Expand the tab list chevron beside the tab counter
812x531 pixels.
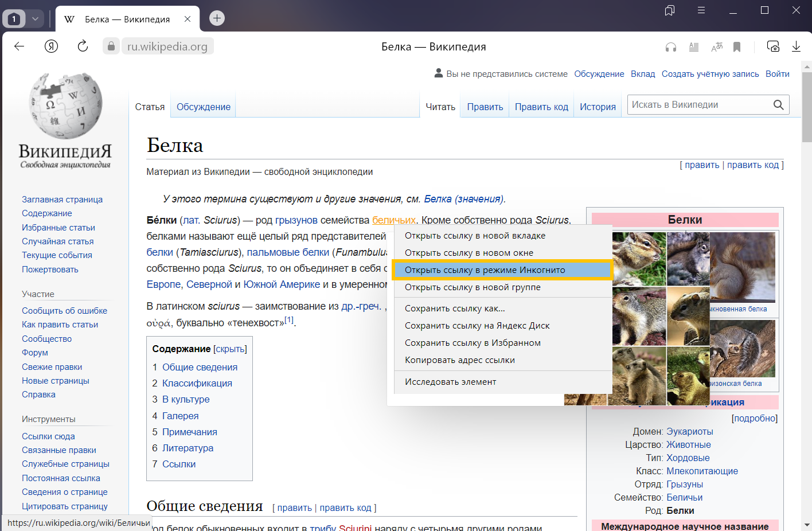click(35, 19)
